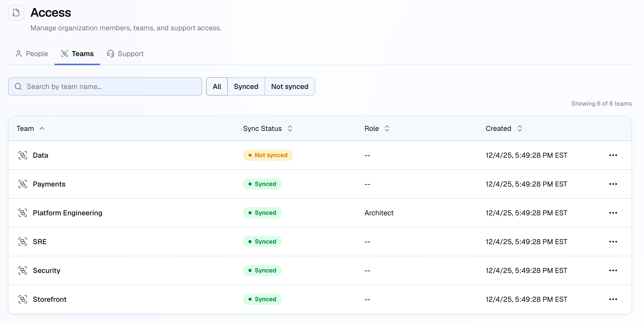644x324 pixels.
Task: Open the more options menu for Storefront
Action: 613,299
